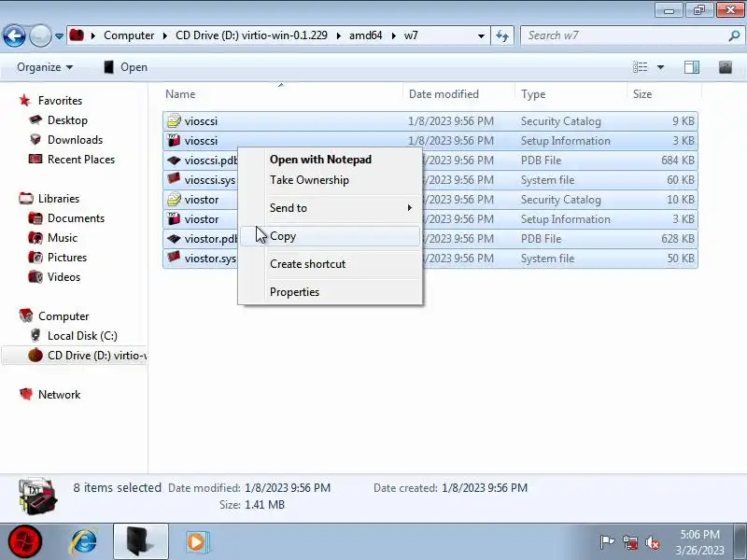Screen dimensions: 747x560
Task: Sort by Size column header
Action: (x=664, y=94)
